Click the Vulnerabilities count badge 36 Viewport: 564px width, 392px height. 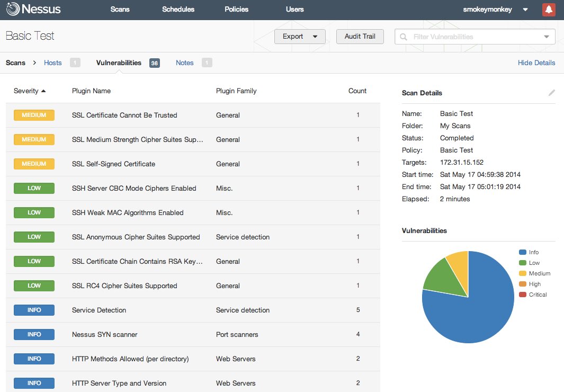154,63
